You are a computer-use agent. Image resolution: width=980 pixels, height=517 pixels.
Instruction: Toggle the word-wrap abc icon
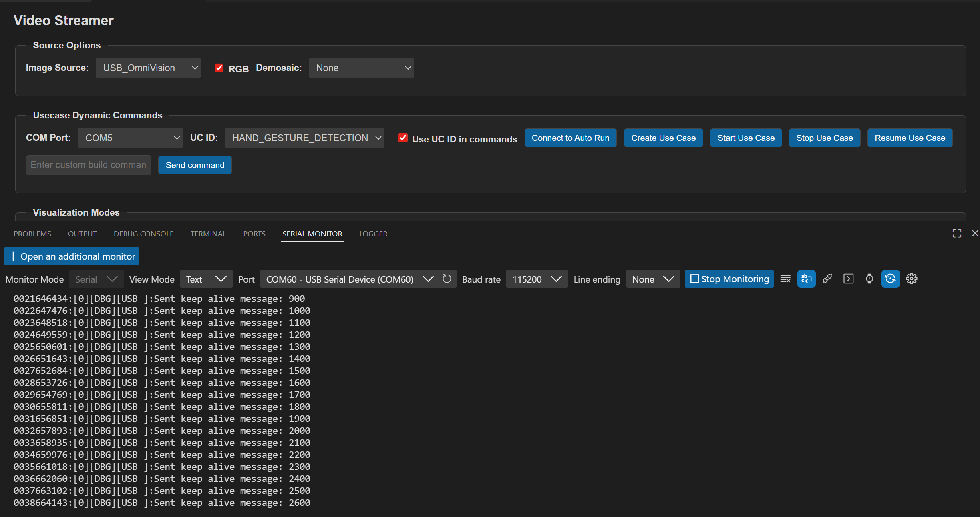tap(806, 279)
